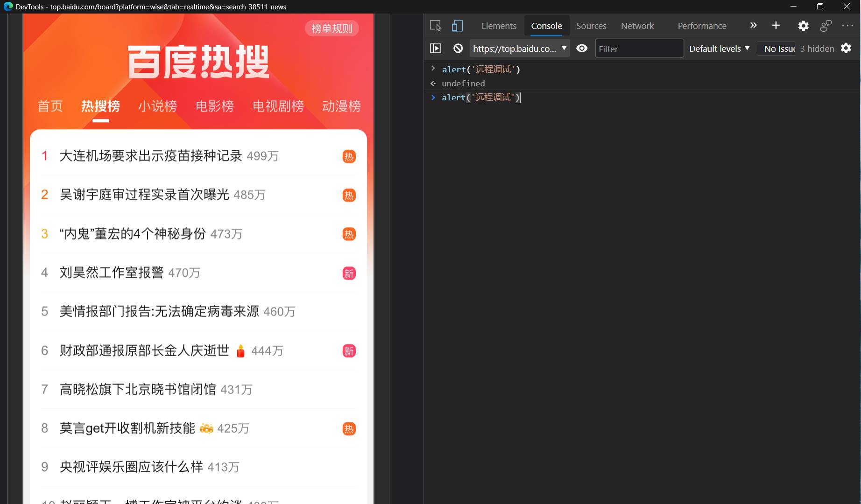
Task: Toggle device emulation screencast icon
Action: coord(457,26)
